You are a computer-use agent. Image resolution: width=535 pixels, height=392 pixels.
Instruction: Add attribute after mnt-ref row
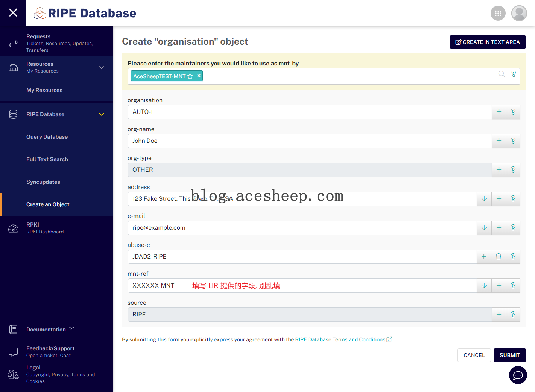coord(499,286)
